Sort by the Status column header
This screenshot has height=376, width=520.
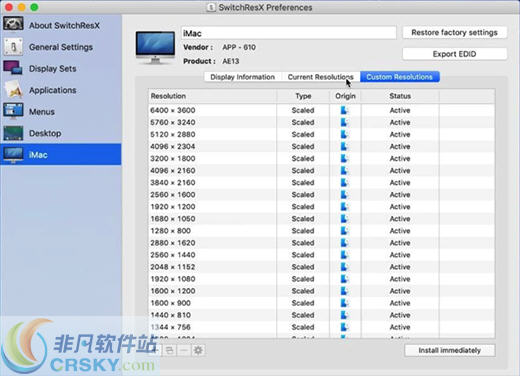400,96
